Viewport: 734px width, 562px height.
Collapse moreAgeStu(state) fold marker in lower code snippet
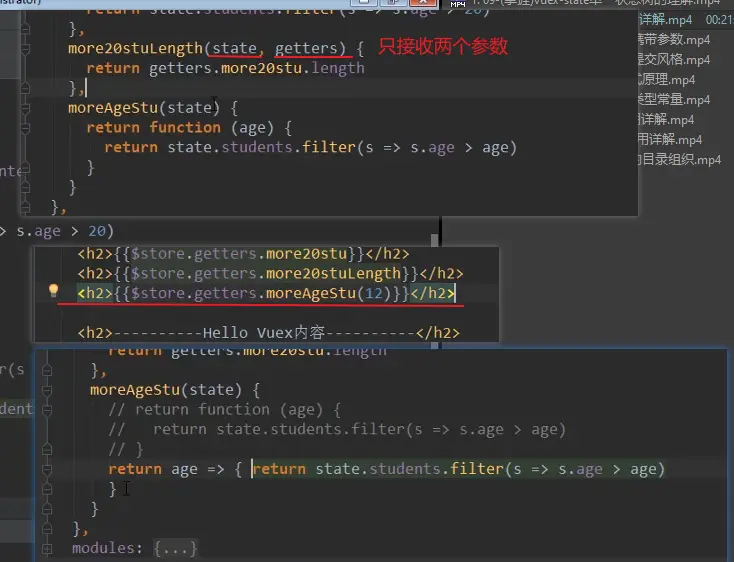pyautogui.click(x=47, y=390)
